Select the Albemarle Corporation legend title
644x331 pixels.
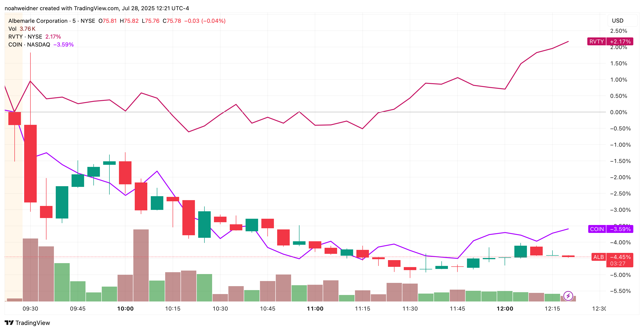pyautogui.click(x=38, y=21)
